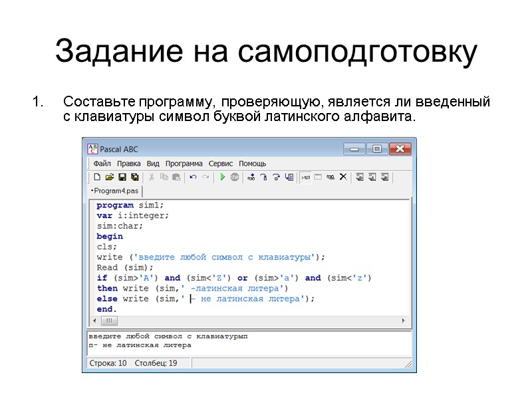Click the 'else' keyword in code
The width and height of the screenshot is (532, 399).
click(107, 299)
